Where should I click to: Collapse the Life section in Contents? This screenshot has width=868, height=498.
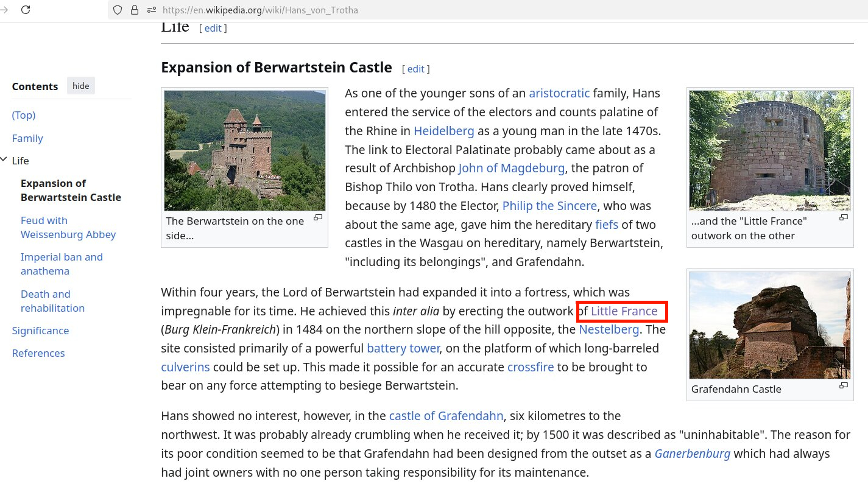click(x=5, y=161)
